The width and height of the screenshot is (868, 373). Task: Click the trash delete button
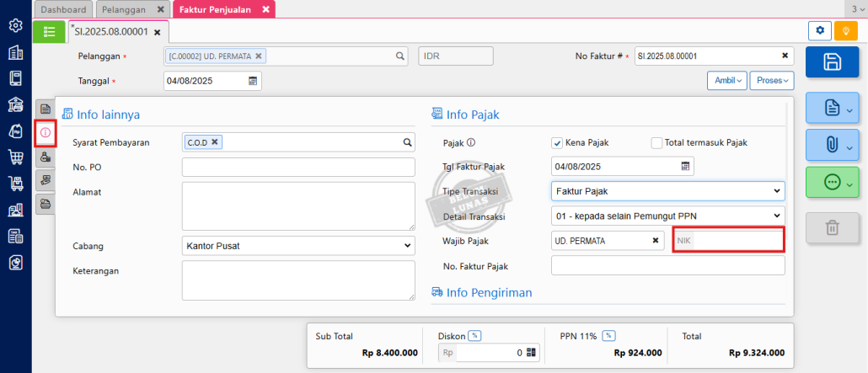tap(832, 226)
